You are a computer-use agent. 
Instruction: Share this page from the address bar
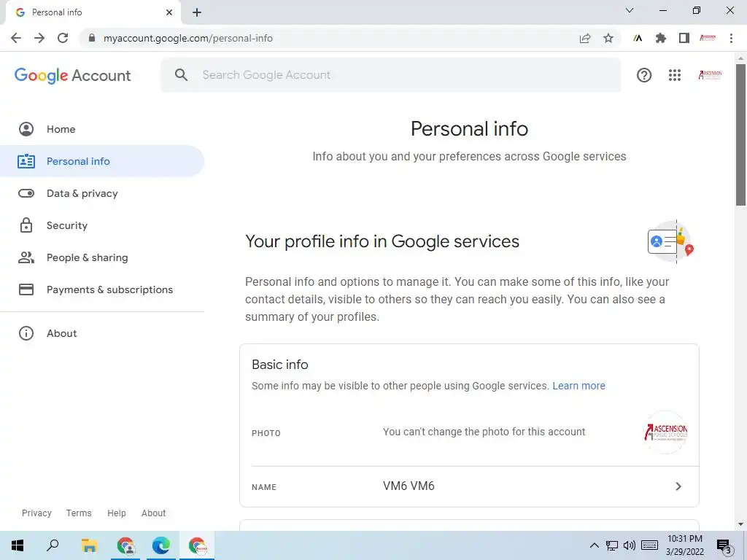585,38
